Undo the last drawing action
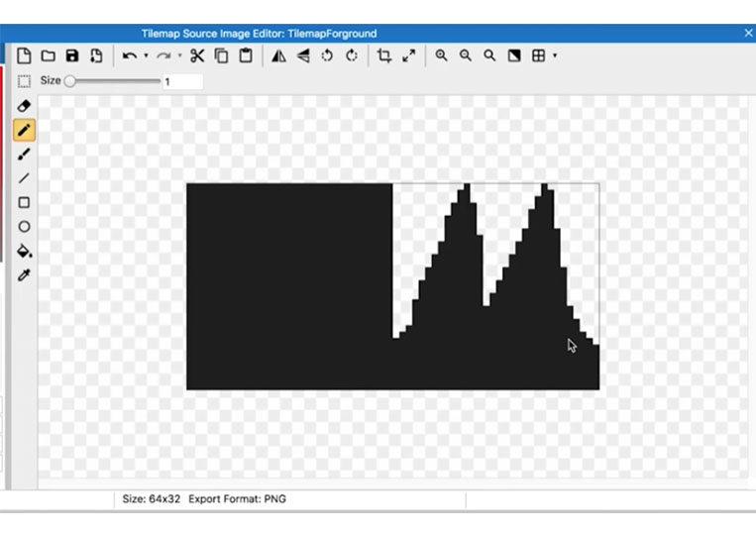Screen dimensions: 756x536 tap(129, 55)
